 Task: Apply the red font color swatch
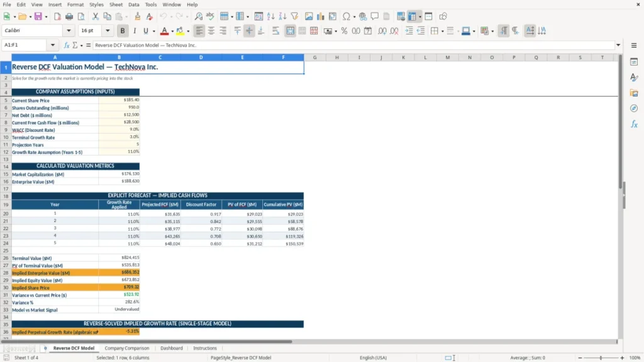(x=164, y=31)
